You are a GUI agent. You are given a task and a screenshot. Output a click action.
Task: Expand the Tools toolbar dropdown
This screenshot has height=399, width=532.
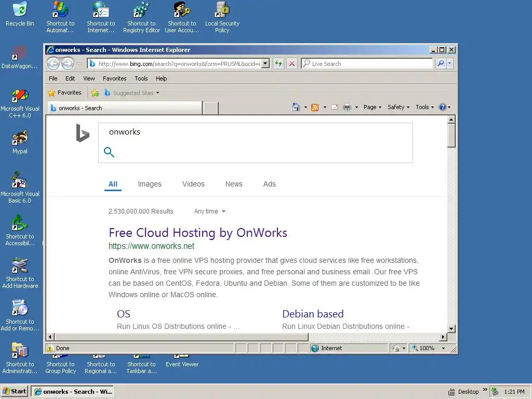pyautogui.click(x=425, y=107)
